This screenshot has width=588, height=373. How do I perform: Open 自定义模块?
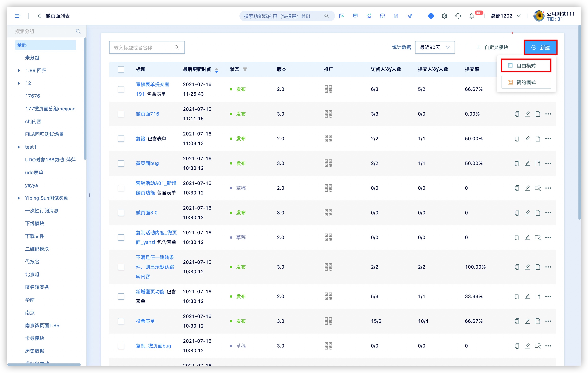pos(492,47)
